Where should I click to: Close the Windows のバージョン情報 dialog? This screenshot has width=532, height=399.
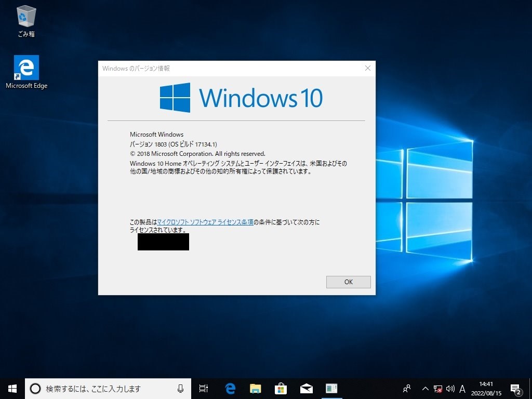coord(368,68)
